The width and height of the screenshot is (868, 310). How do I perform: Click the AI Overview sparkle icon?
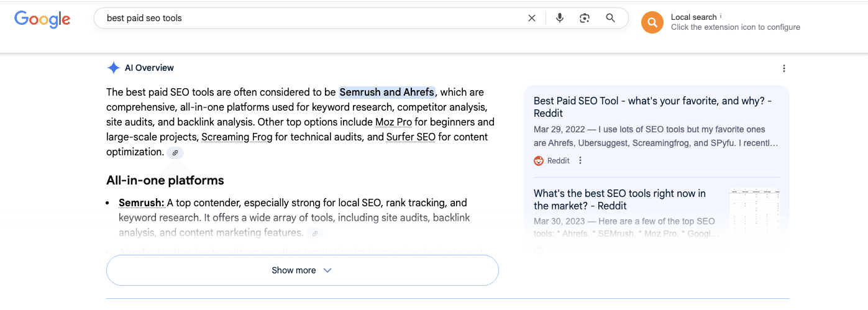(x=113, y=68)
